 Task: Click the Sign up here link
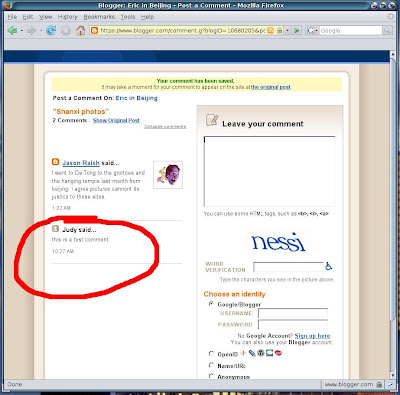312,336
